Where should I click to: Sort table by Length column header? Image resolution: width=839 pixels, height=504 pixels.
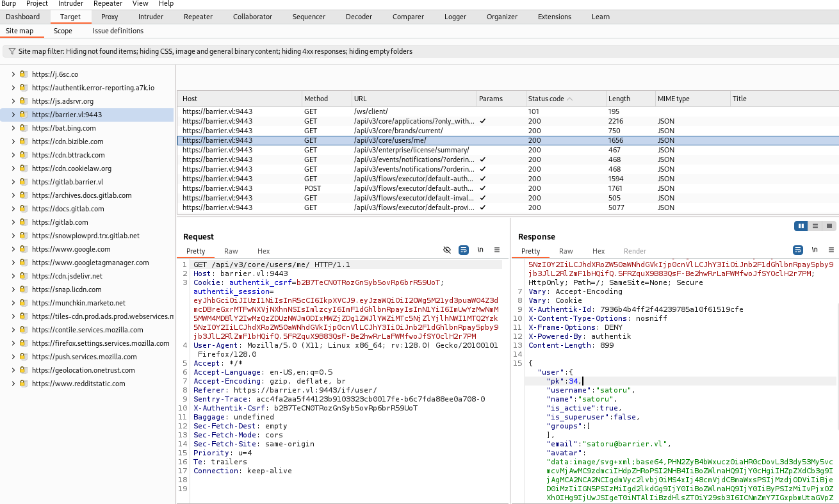click(x=631, y=99)
